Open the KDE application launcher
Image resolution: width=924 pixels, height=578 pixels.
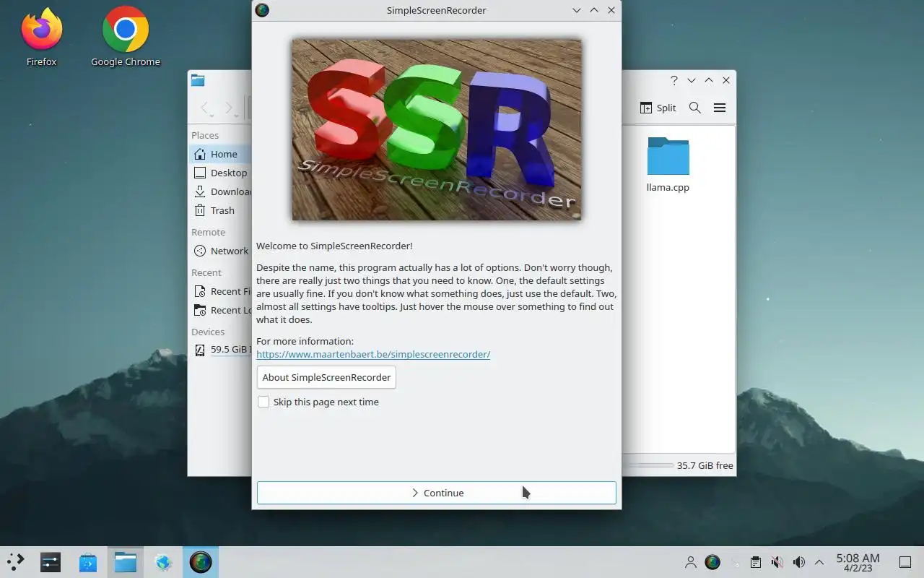(x=16, y=562)
